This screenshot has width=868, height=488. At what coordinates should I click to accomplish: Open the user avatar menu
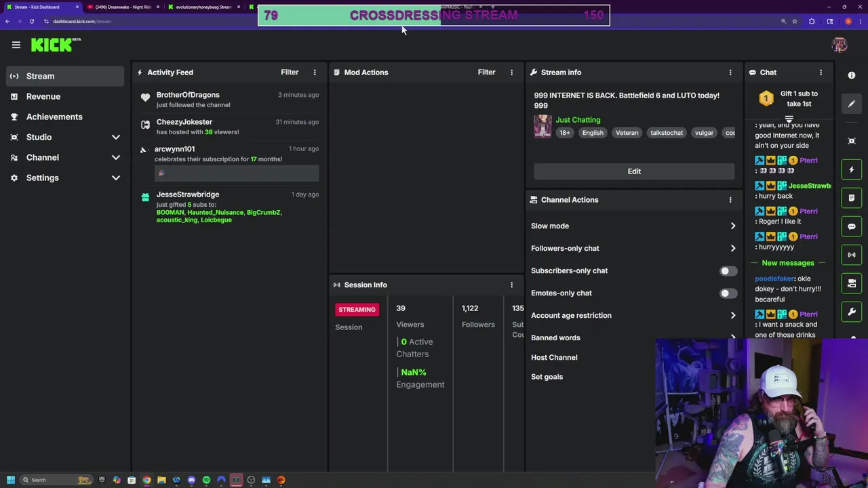point(840,45)
